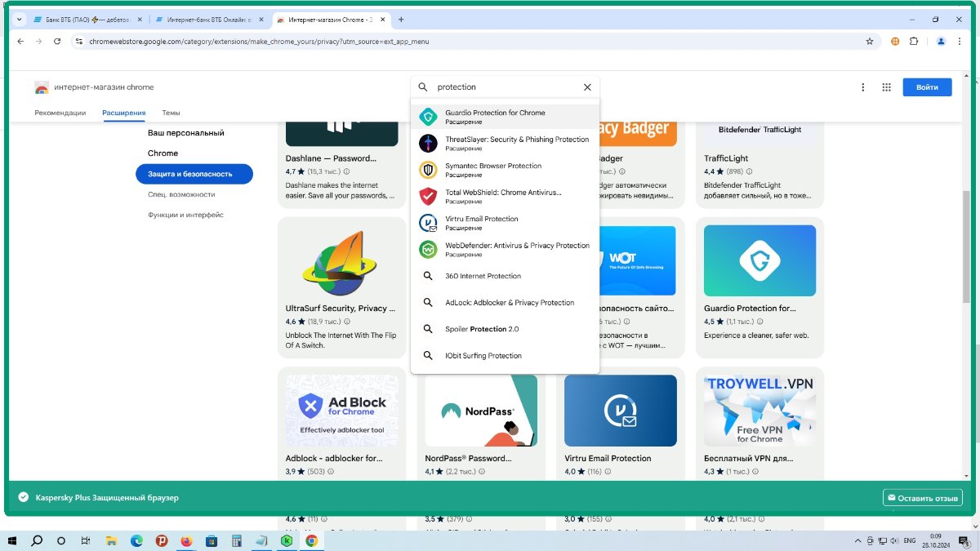Close the Интернет-магазин Chrome tab

click(383, 19)
